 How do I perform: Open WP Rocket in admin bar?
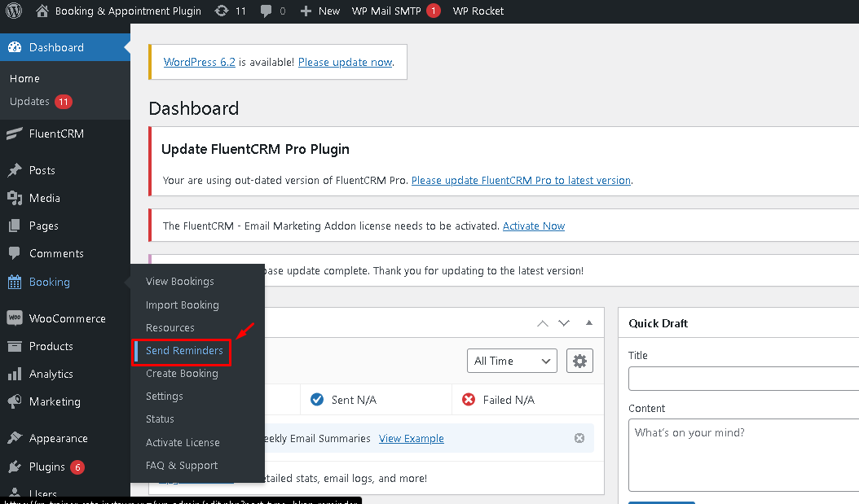pyautogui.click(x=478, y=11)
